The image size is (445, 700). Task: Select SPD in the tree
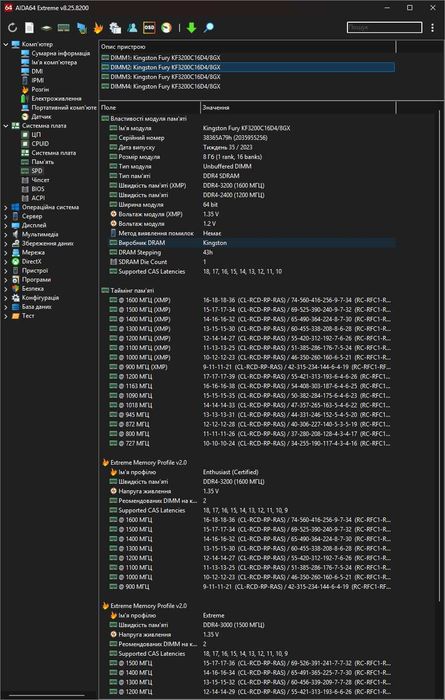37,171
